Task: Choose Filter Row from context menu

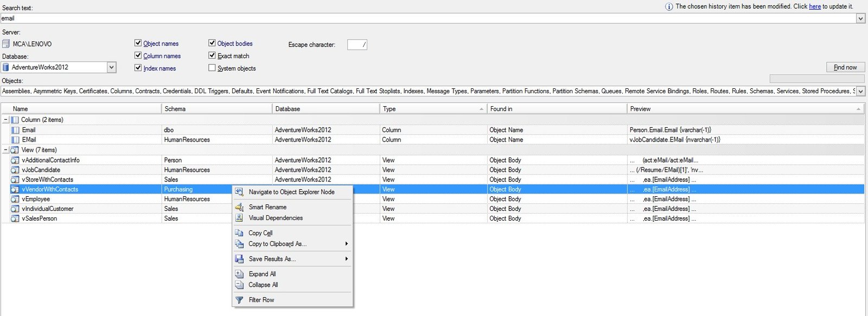Action: 293,300
